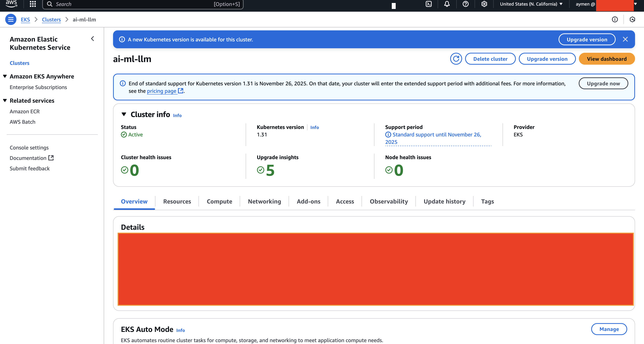Click Upgrade version in the blue banner

587,40
